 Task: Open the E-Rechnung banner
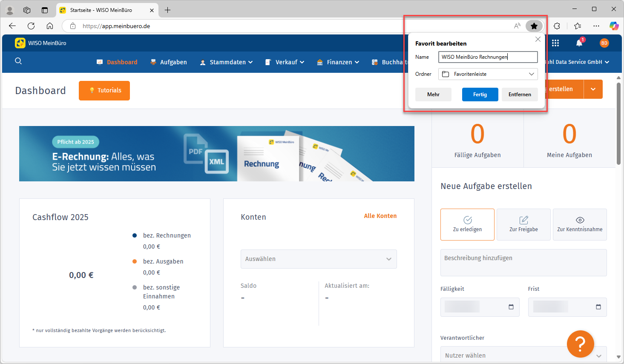pos(217,154)
